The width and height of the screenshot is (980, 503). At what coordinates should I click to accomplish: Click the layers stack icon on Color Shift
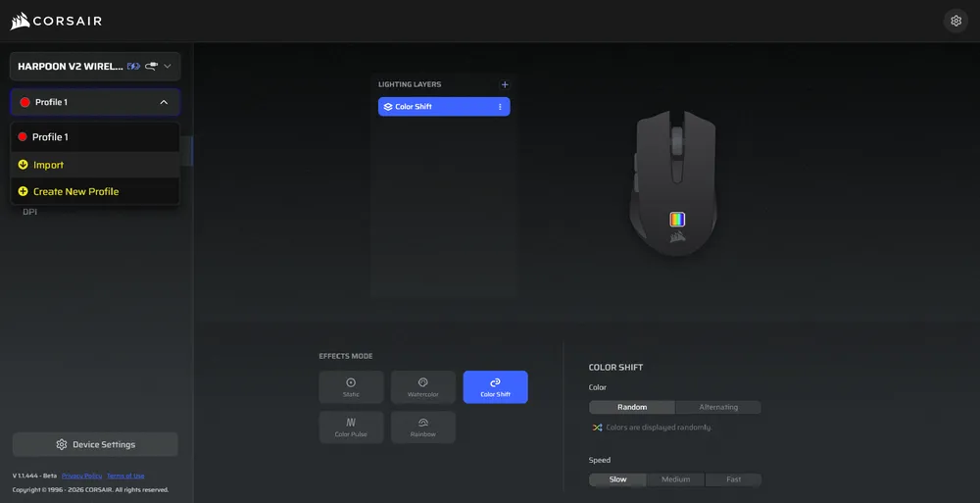pyautogui.click(x=388, y=107)
